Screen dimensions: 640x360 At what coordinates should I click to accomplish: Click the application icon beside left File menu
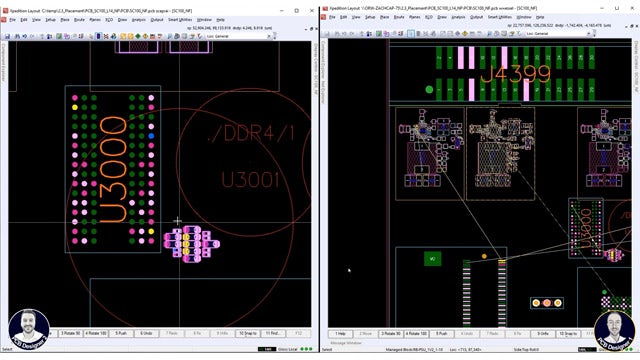(4, 20)
